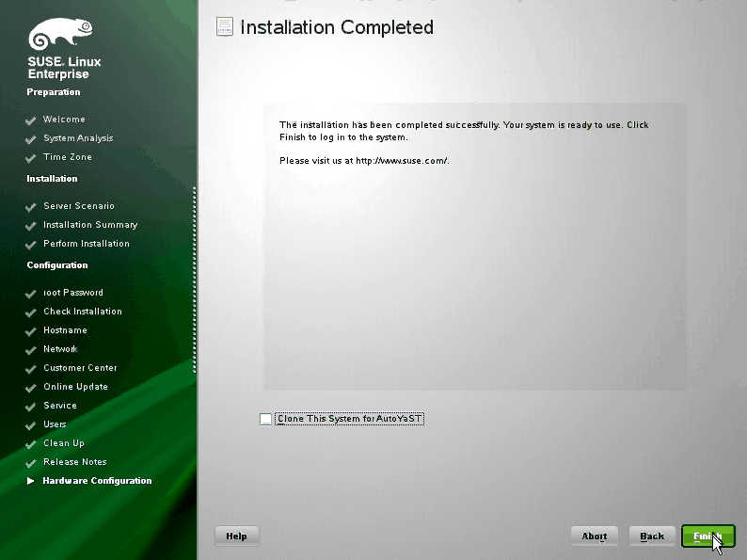
Task: Select the root Password step label
Action: click(72, 293)
